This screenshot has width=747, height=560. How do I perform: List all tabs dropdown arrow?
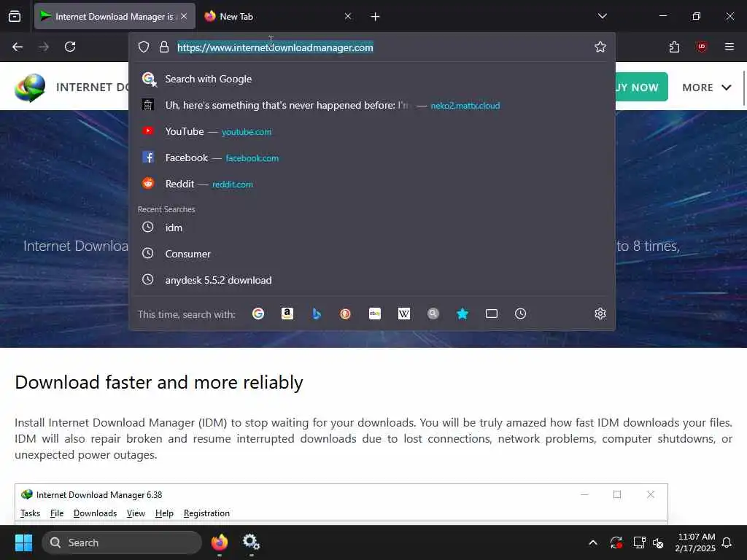coord(602,16)
